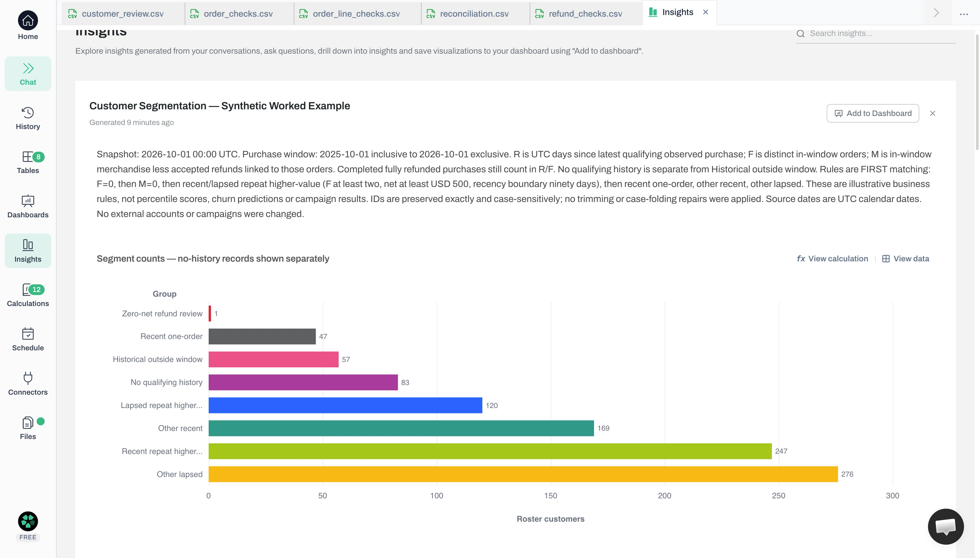This screenshot has height=558, width=980.
Task: Dismiss the Customer Segmentation insight card
Action: (932, 113)
